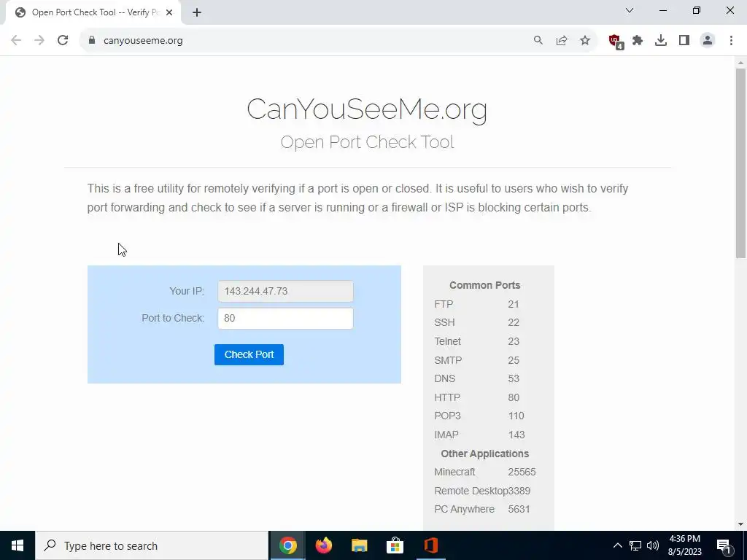Open Firefox from the taskbar

coord(323,545)
